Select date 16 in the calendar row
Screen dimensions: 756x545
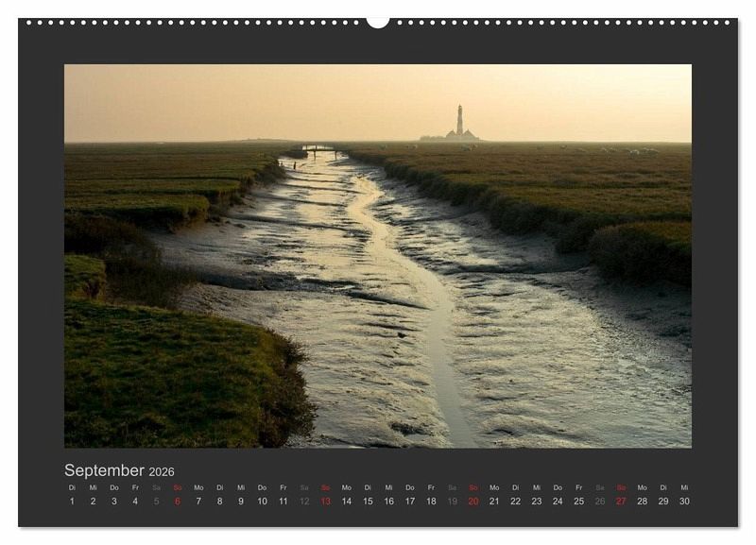pos(389,502)
